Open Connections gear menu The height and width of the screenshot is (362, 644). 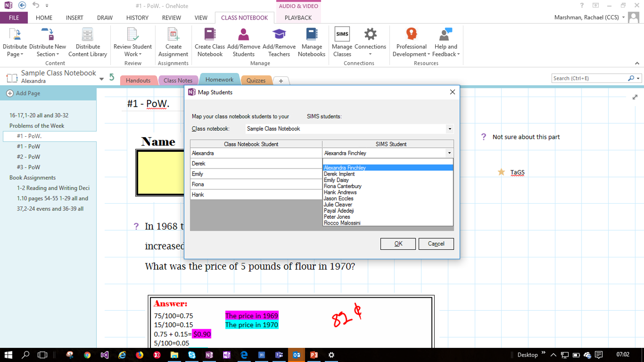pyautogui.click(x=370, y=42)
